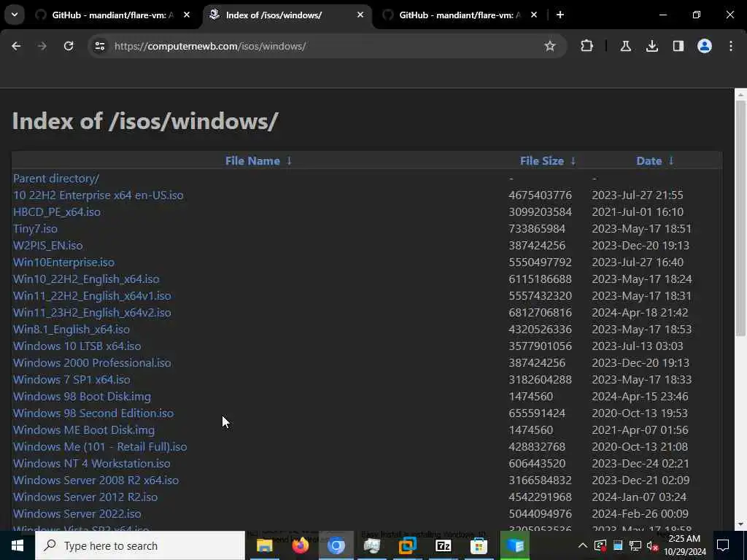Download Win11_23H2_English_x64v2.iso
747x560 pixels.
pos(92,312)
